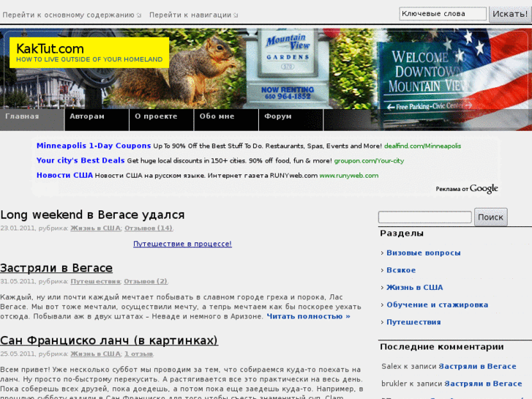Open the www.runyweb.com ad URL
Viewport: 532px width, 399px height.
coord(349,176)
